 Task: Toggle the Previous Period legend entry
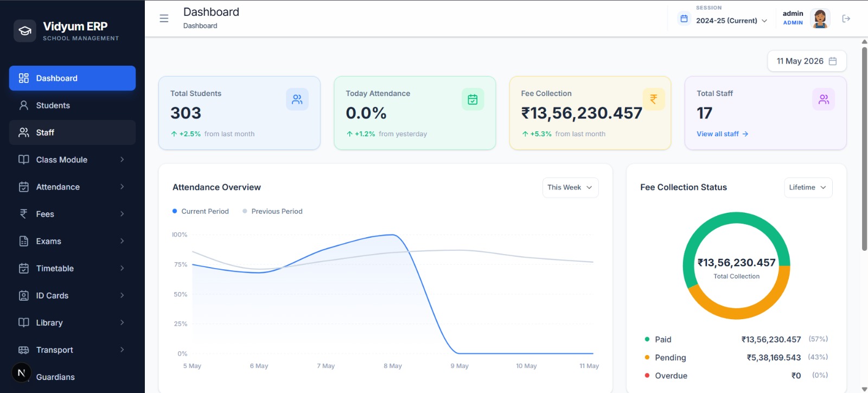click(272, 211)
